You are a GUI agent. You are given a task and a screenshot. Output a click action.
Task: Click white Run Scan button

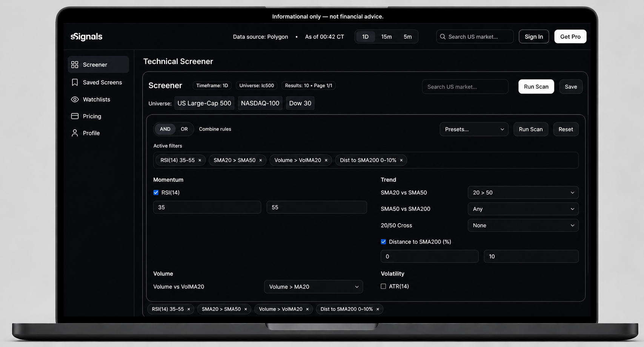pyautogui.click(x=536, y=87)
